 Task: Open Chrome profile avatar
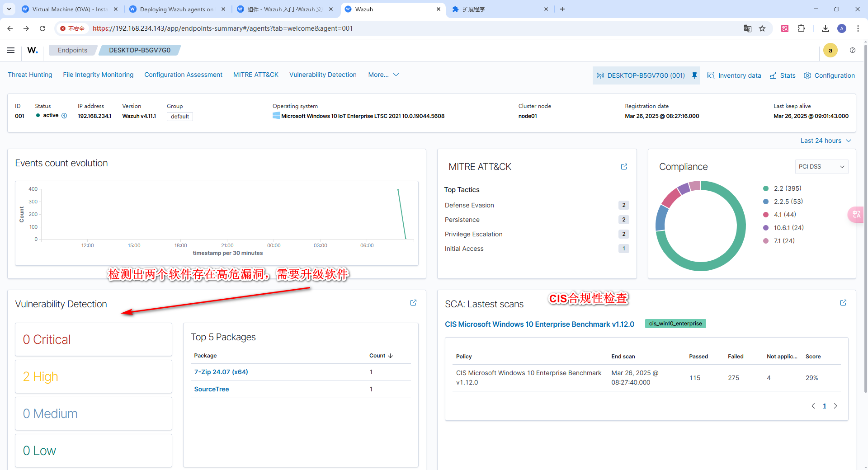(842, 28)
